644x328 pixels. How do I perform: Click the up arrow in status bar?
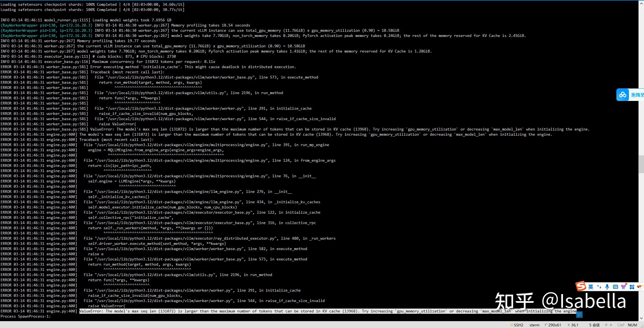pyautogui.click(x=606, y=325)
